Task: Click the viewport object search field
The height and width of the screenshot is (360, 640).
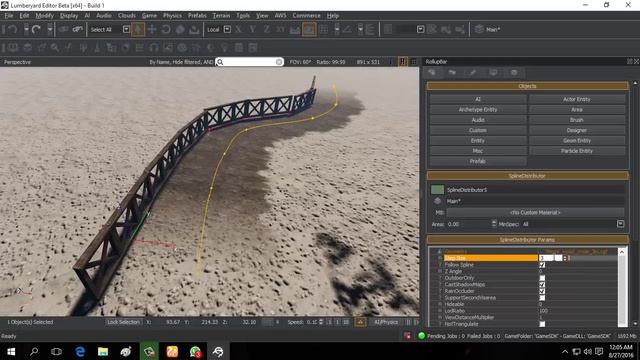Action: 249,62
